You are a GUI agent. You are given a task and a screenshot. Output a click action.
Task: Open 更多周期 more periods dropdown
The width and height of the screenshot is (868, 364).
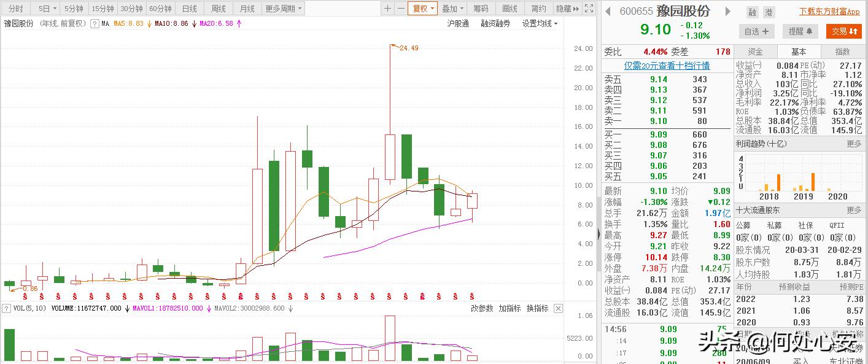click(283, 9)
